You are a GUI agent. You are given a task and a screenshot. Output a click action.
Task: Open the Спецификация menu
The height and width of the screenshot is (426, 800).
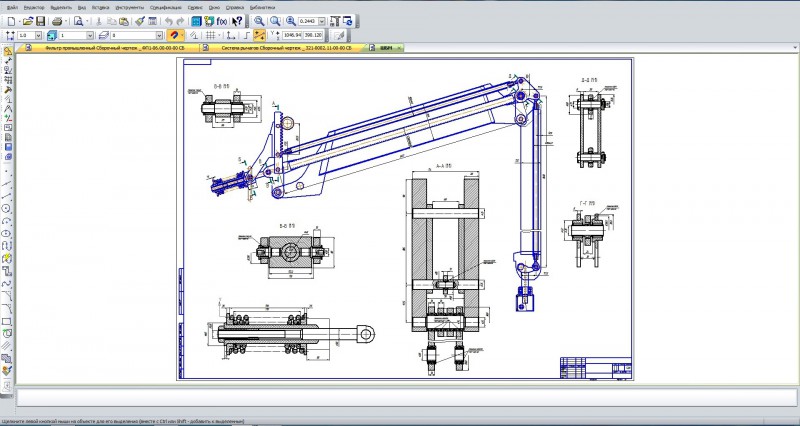pos(166,8)
